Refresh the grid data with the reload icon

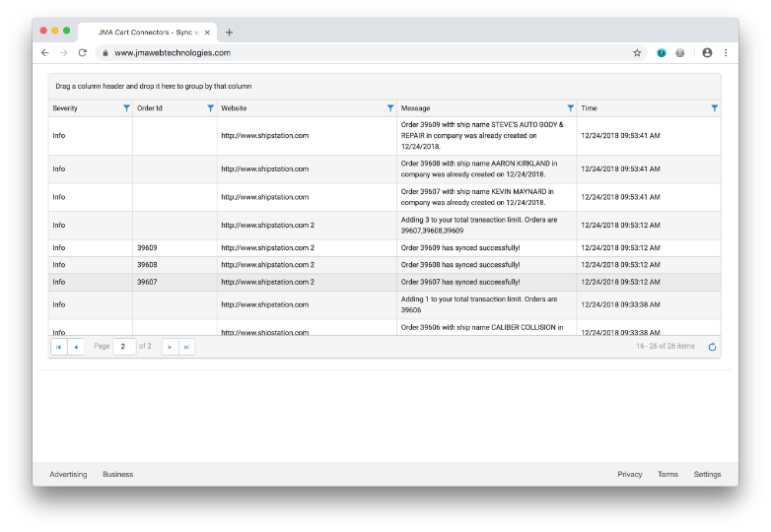click(712, 347)
